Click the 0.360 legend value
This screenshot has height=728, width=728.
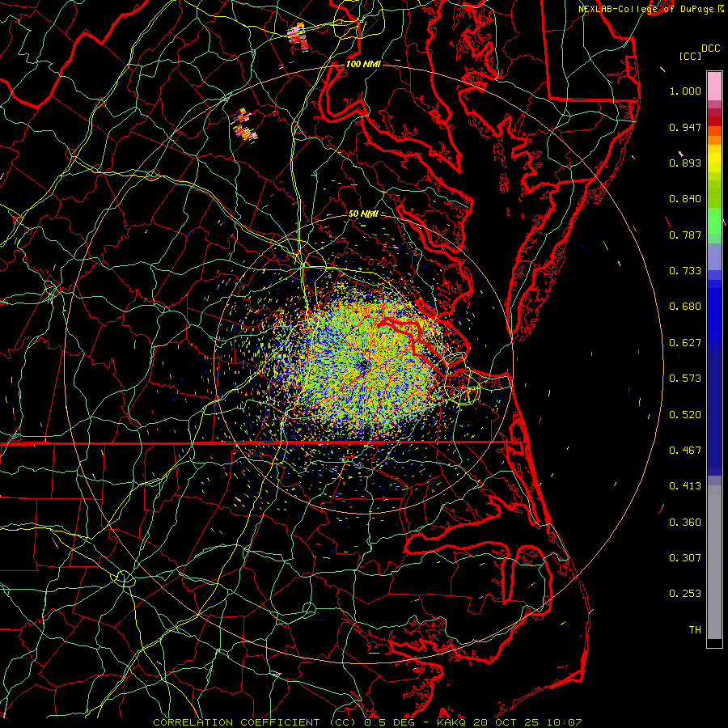coord(685,523)
